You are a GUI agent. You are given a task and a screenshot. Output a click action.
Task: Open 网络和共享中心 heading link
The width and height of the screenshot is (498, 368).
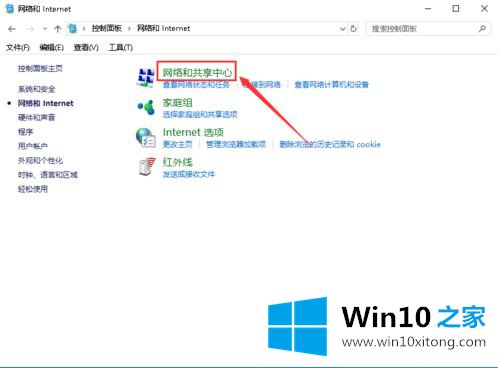tap(197, 72)
